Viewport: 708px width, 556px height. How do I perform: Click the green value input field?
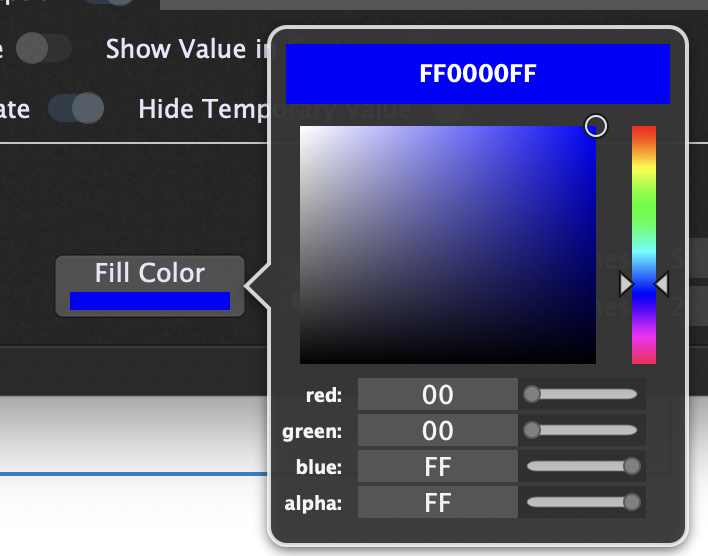pyautogui.click(x=437, y=431)
